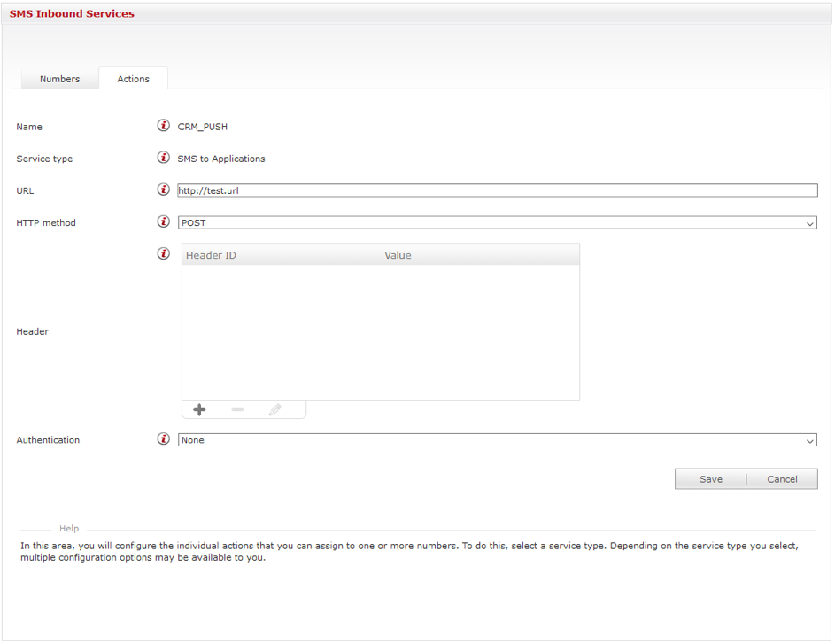This screenshot has height=644, width=835.
Task: Open the HTTP method info icon
Action: click(x=163, y=221)
